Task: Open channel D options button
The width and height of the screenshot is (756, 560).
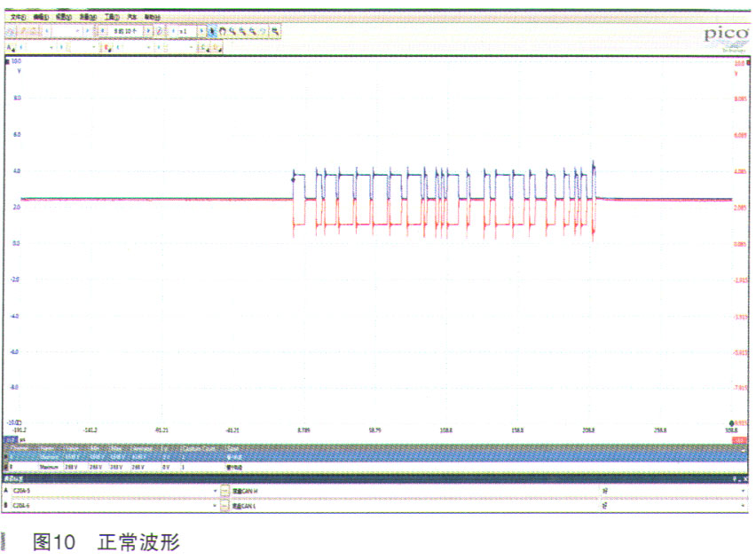Action: click(217, 48)
